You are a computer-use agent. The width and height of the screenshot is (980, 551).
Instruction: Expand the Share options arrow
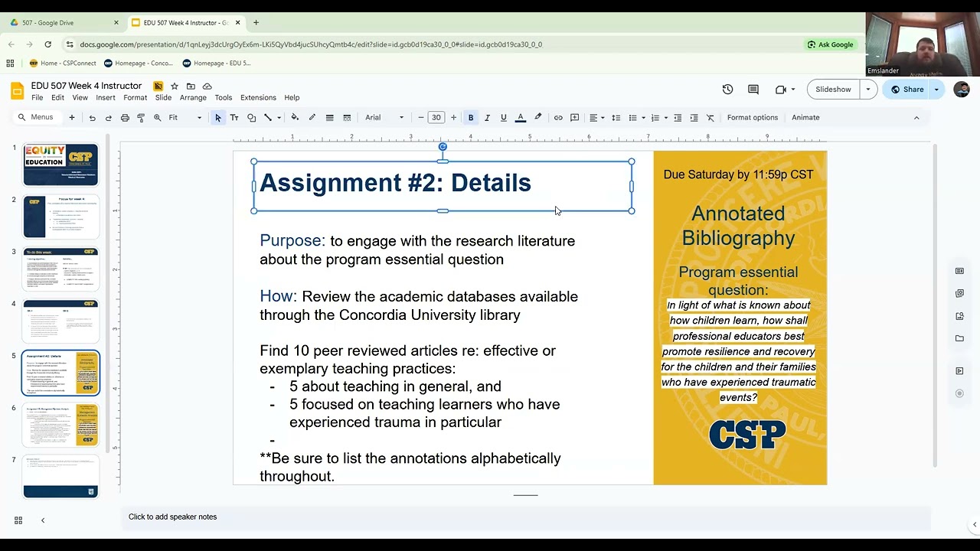936,90
